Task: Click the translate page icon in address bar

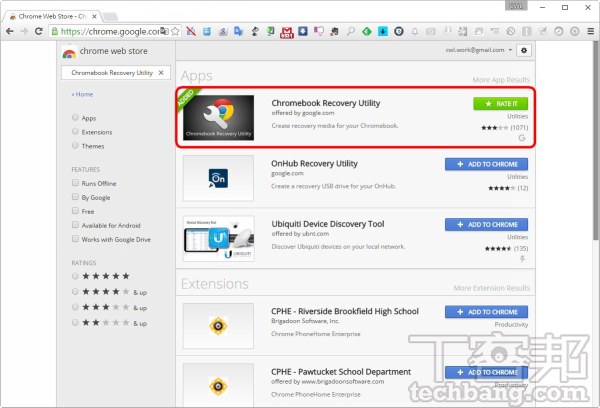Action: [165, 31]
